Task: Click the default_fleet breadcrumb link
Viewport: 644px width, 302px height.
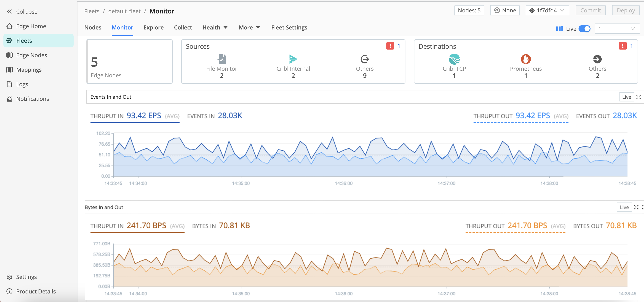Action: click(124, 11)
